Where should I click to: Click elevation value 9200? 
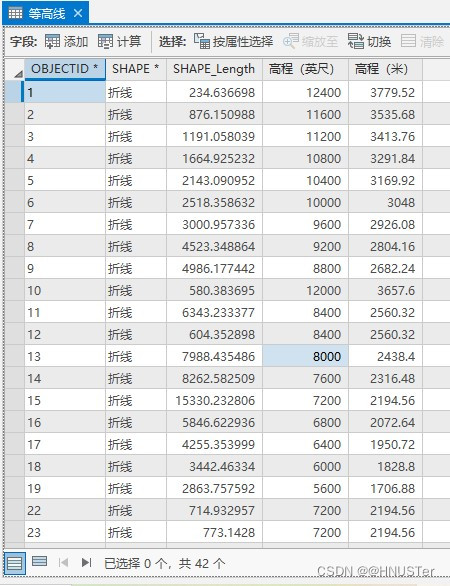pos(327,247)
